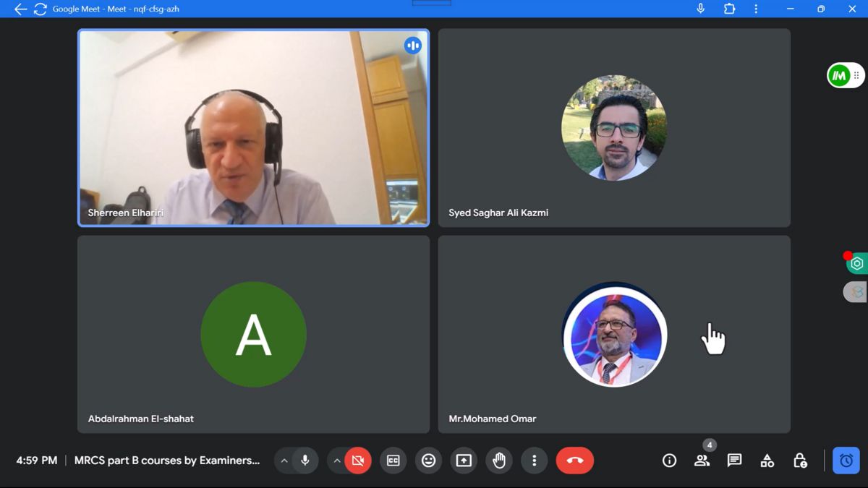The width and height of the screenshot is (868, 488).
Task: Open the extensions puzzle icon
Action: (x=729, y=9)
